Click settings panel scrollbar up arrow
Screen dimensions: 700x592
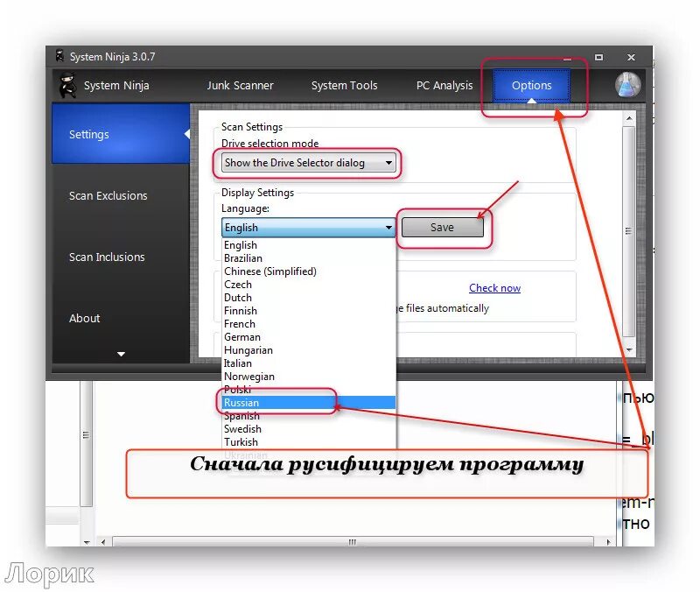pyautogui.click(x=629, y=118)
